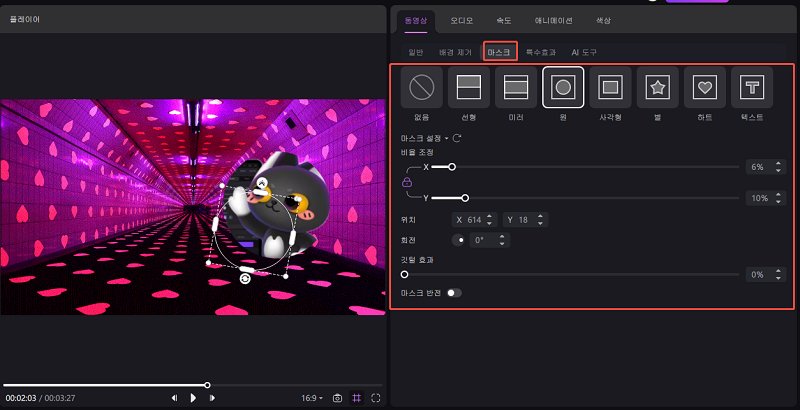The image size is (800, 410).
Task: Enter fullscreen player view
Action: (376, 398)
